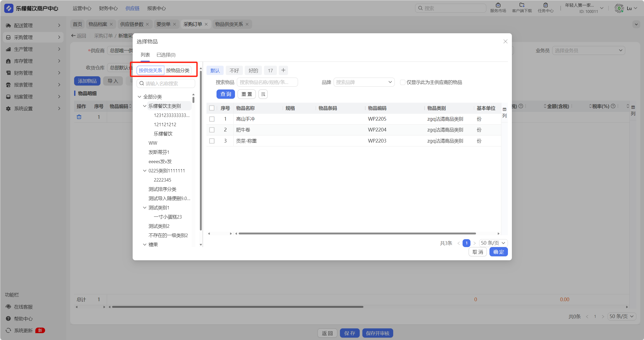Switch to the 已选择(0) tab

[166, 55]
